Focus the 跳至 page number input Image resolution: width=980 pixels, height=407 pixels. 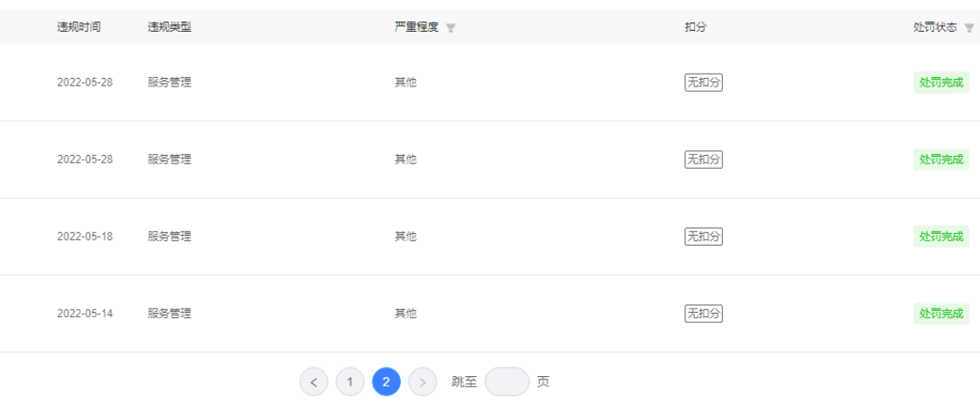pyautogui.click(x=506, y=382)
